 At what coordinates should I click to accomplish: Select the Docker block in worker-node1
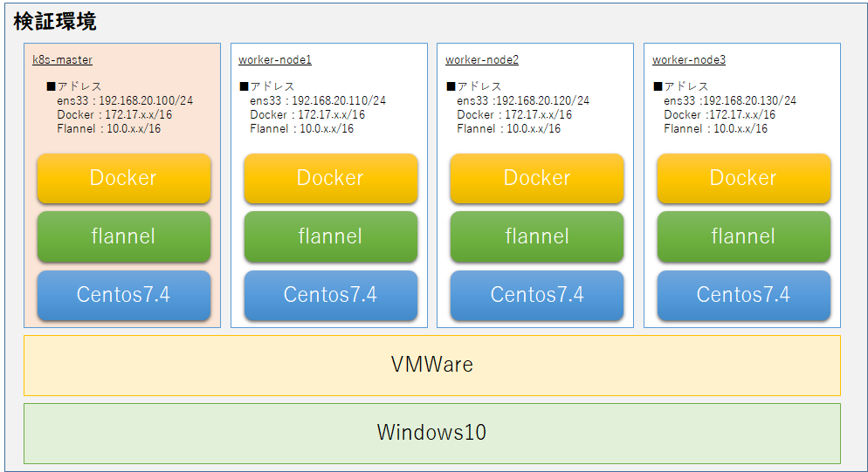[x=330, y=178]
